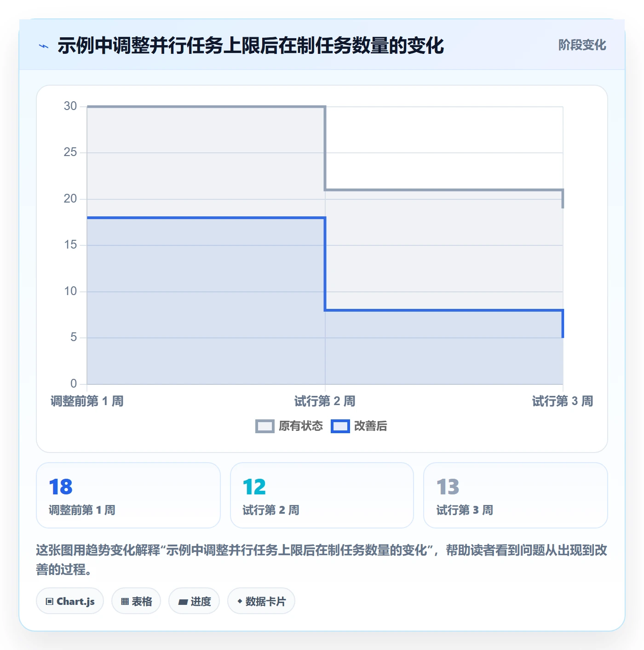644x650 pixels.
Task: Click the y-axis tick label 10
Action: point(70,291)
